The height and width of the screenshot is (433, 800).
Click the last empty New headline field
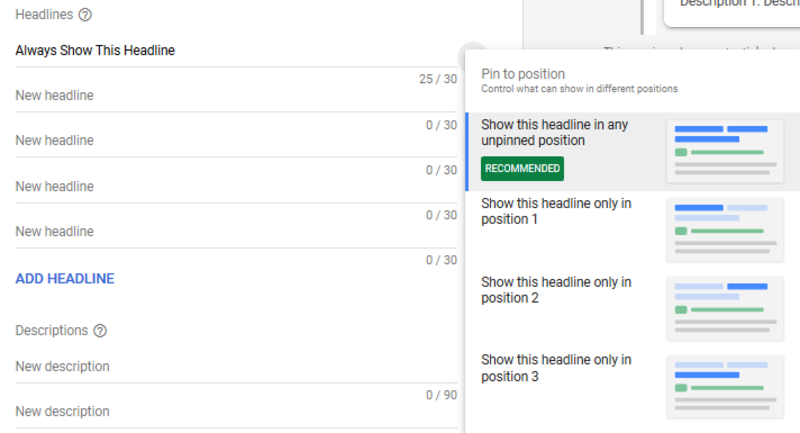[x=200, y=232]
